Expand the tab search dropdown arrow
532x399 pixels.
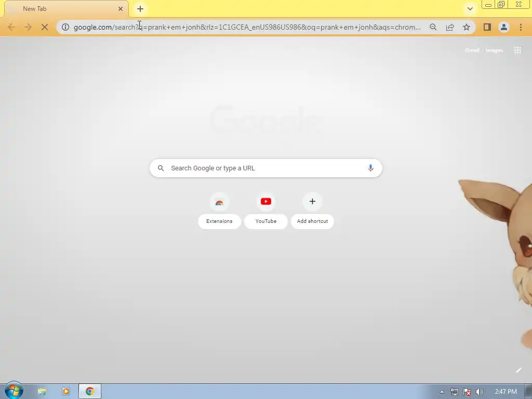(470, 9)
